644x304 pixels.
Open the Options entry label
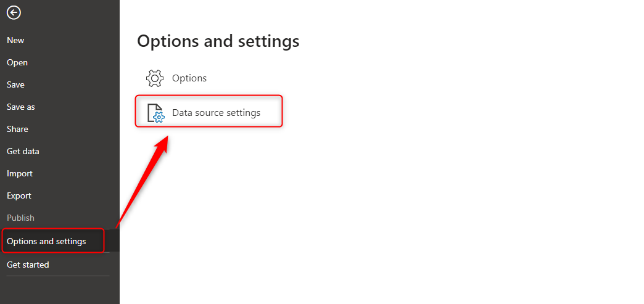[189, 78]
